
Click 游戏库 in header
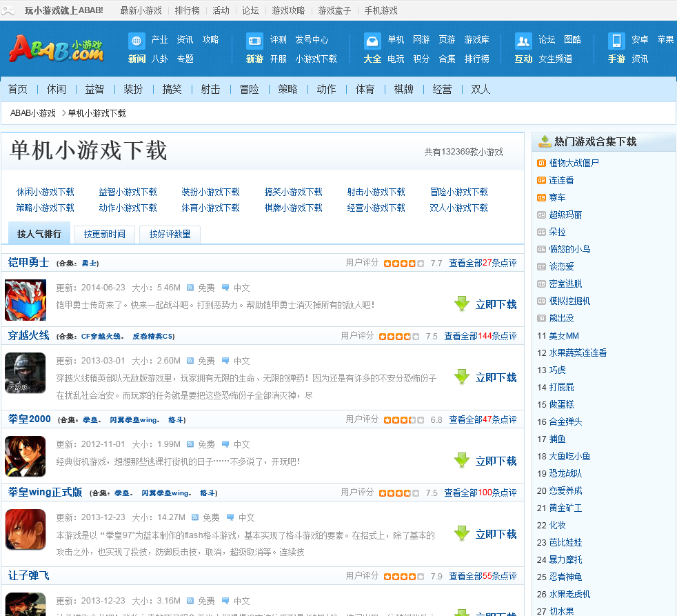(476, 40)
